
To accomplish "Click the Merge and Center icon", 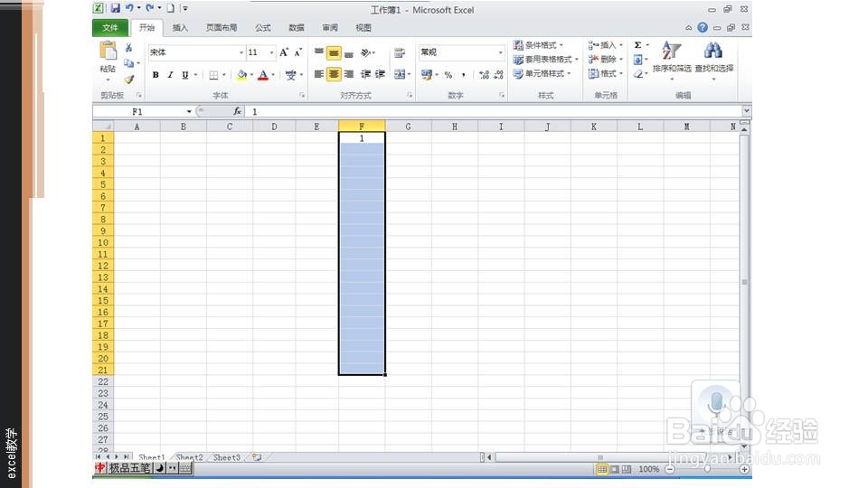I will (x=399, y=74).
